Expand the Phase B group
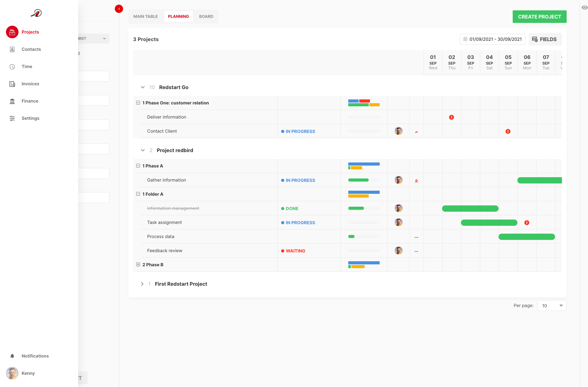 click(138, 264)
